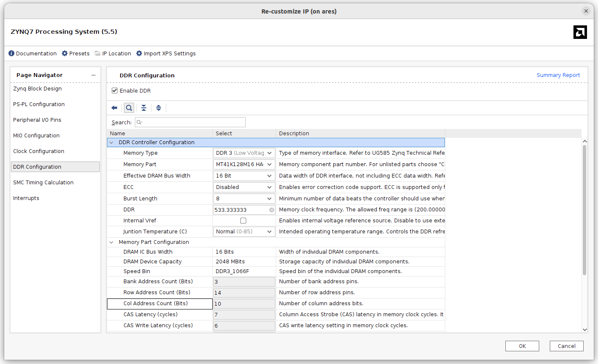The height and width of the screenshot is (364, 598).
Task: Click the vertical scrollbar thumb
Action: (x=584, y=210)
